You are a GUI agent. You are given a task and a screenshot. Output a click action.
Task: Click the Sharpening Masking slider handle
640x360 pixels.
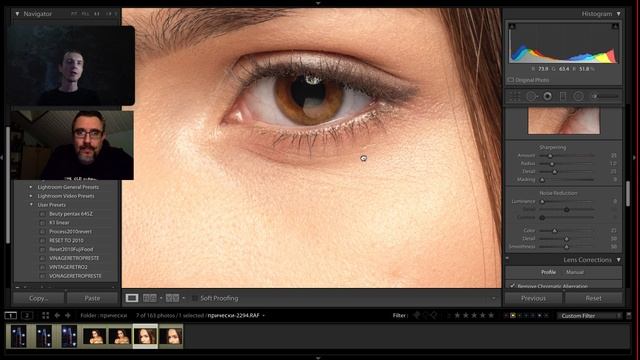point(542,180)
